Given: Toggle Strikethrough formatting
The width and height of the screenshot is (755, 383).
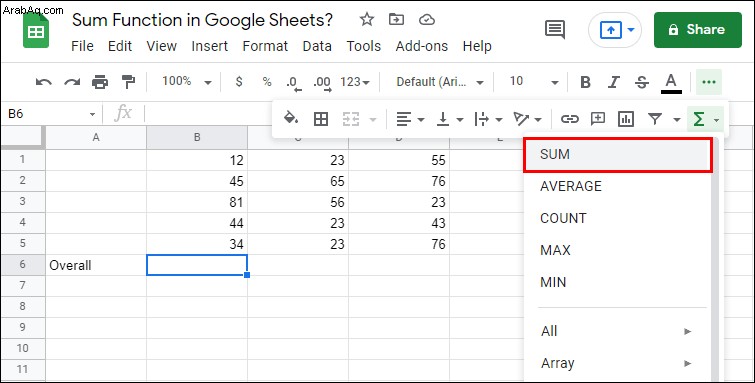Looking at the screenshot, I should click(x=641, y=82).
